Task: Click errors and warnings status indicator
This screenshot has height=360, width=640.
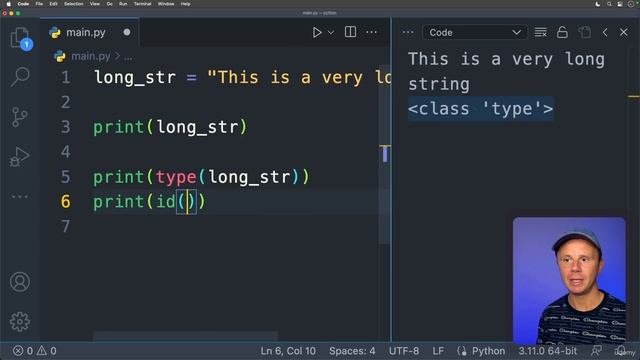Action: tap(35, 351)
